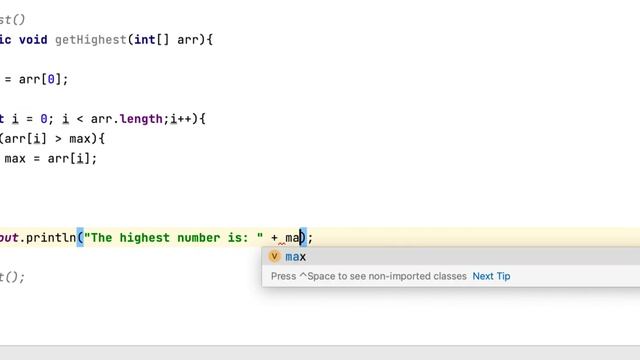Select the max autocomplete suggestion
The width and height of the screenshot is (640, 360).
click(x=451, y=257)
